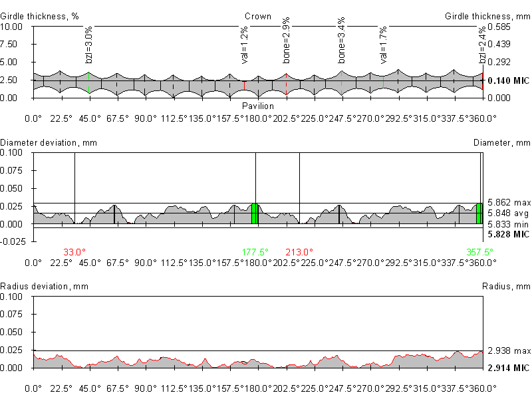
Task: Click the green marker in girdle thickness chart
Action: (383, 82)
